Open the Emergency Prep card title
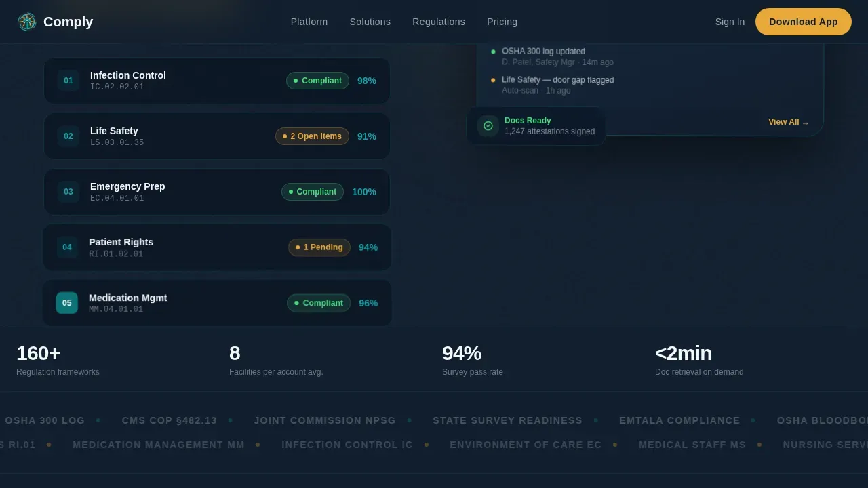The height and width of the screenshot is (488, 868). (x=127, y=186)
